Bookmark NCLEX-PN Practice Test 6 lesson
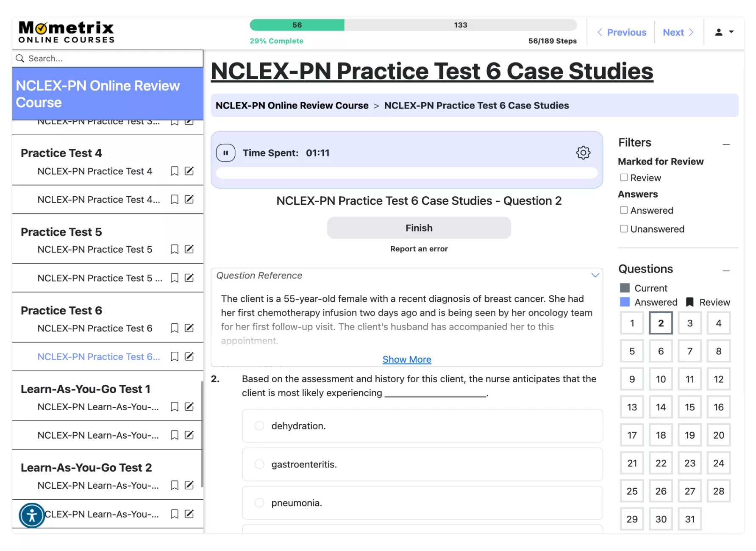 point(174,328)
